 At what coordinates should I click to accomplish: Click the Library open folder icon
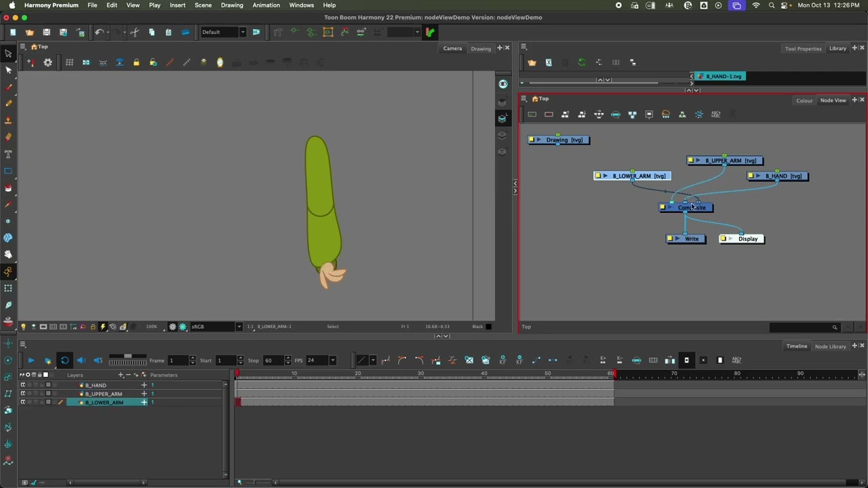tap(532, 62)
